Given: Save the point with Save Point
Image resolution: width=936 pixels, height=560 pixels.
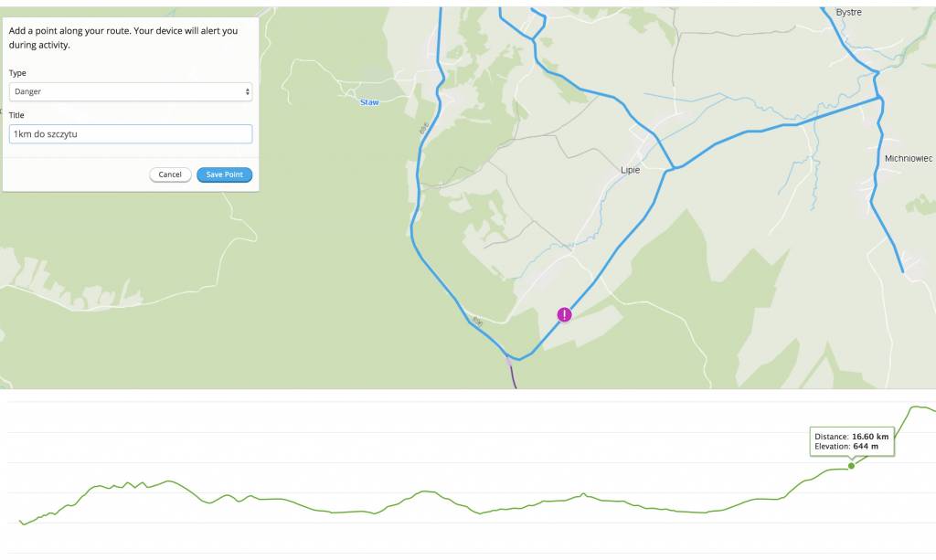Looking at the screenshot, I should [x=224, y=174].
